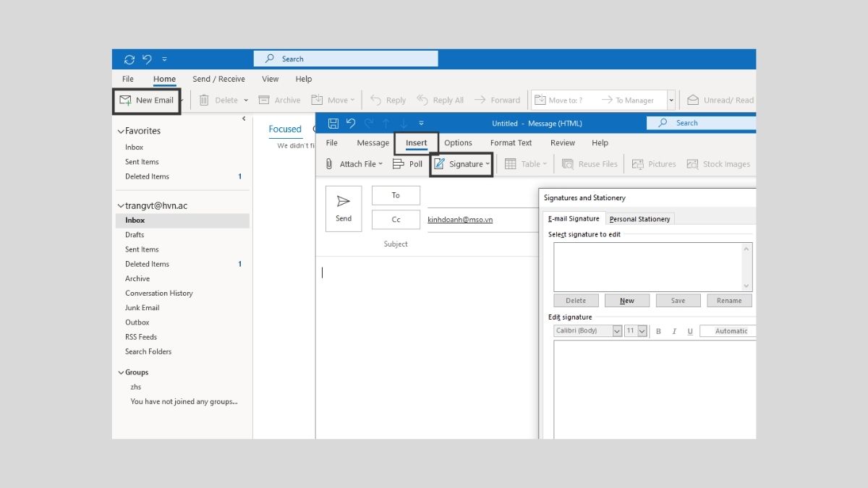
Task: Save the message using the quick access disk icon
Action: pyautogui.click(x=333, y=123)
